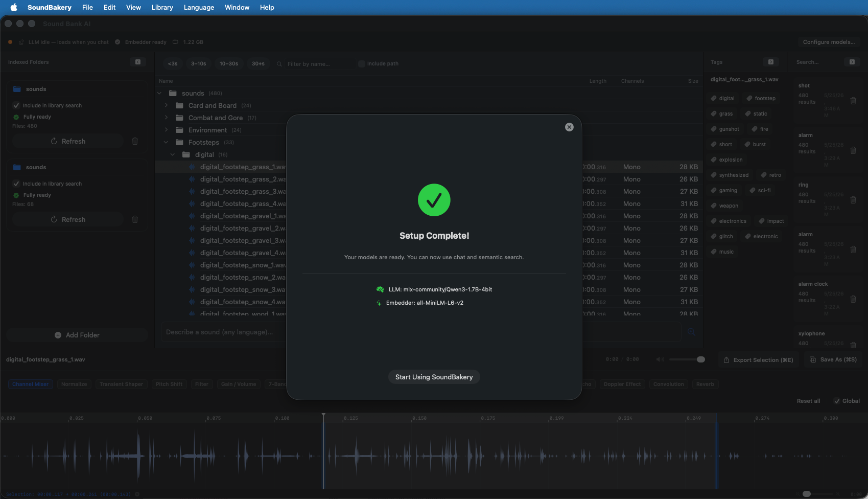
Task: Delete the first sounds indexed folder
Action: 135,141
